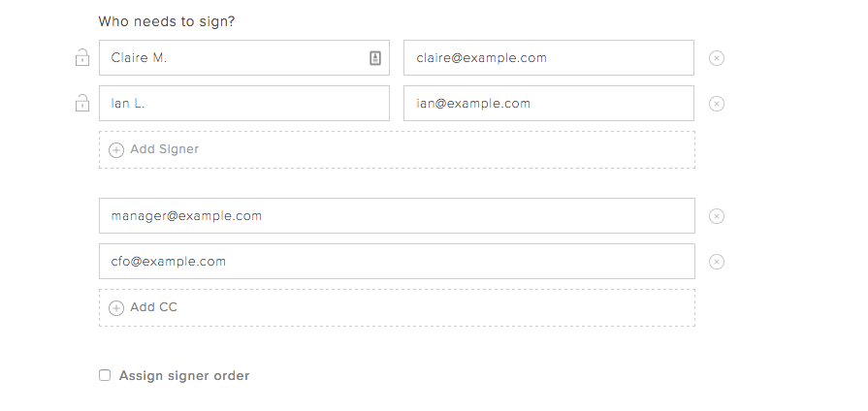
Task: Click the Add CC text button
Action: coord(153,307)
